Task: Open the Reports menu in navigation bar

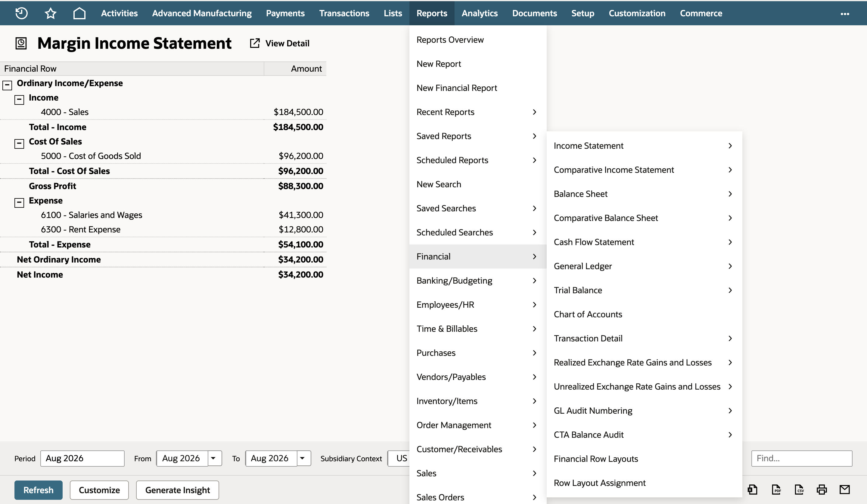Action: (432, 13)
